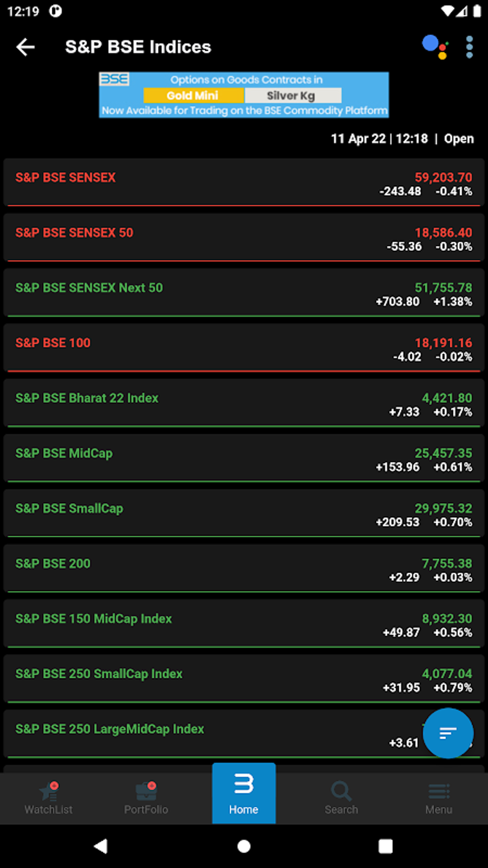The width and height of the screenshot is (488, 868).
Task: Open S&P BSE SmallCap index
Action: [244, 513]
